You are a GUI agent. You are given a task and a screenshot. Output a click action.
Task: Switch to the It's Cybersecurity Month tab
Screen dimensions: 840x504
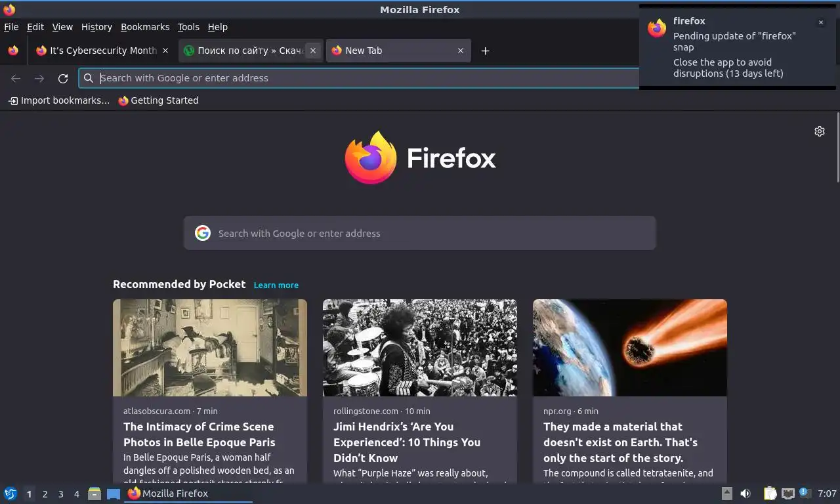(102, 51)
